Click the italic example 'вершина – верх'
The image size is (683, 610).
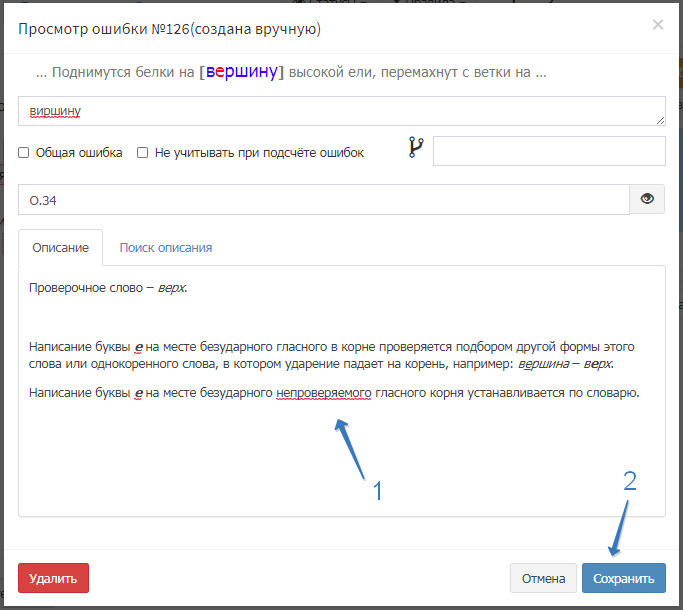point(571,363)
